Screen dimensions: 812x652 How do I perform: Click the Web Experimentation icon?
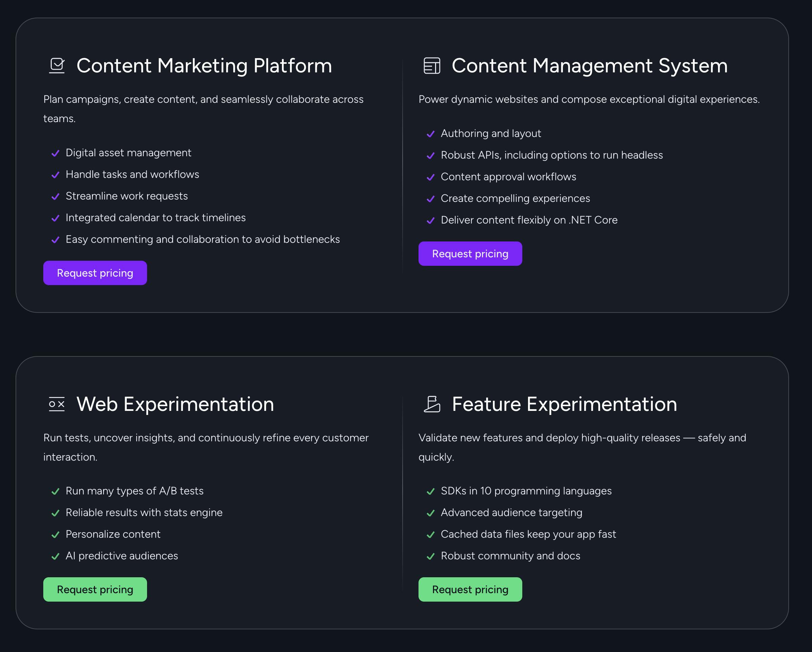click(x=57, y=404)
